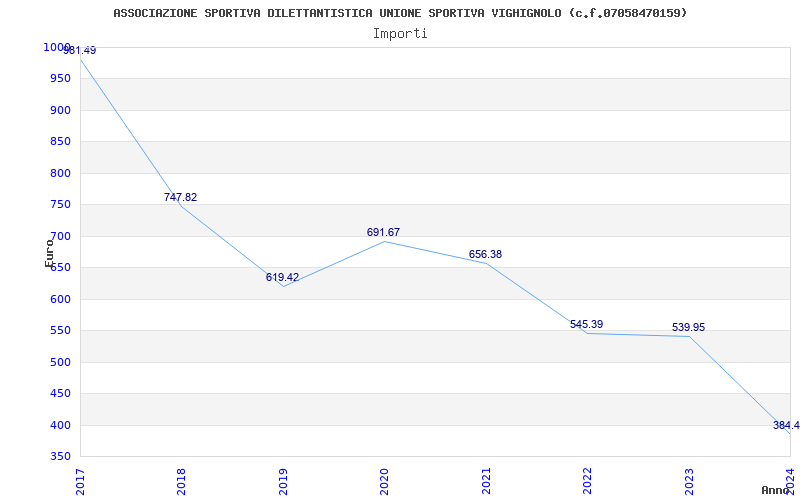Screen dimensions: 800x500
Task: Select the 981.49 data label
Action: tap(79, 51)
